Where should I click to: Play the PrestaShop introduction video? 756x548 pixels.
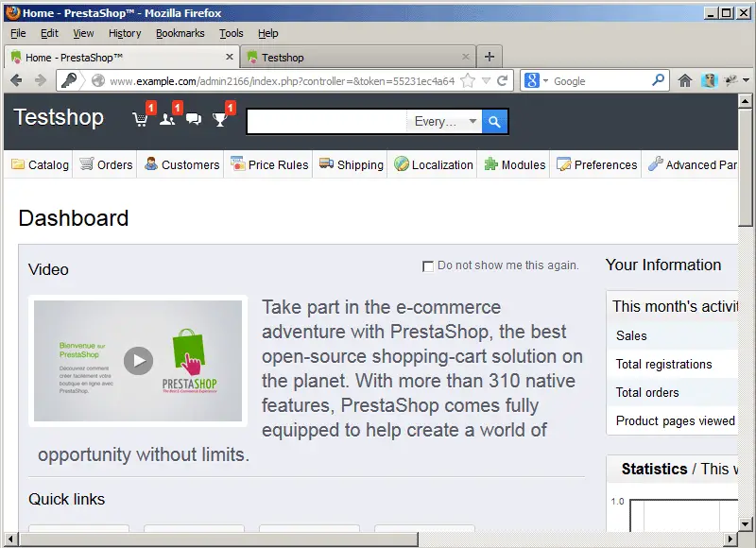[138, 360]
